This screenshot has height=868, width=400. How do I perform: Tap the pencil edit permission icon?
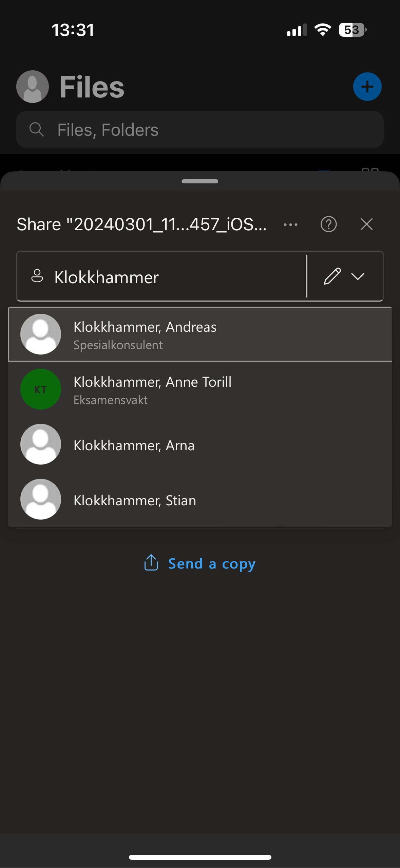tap(332, 276)
